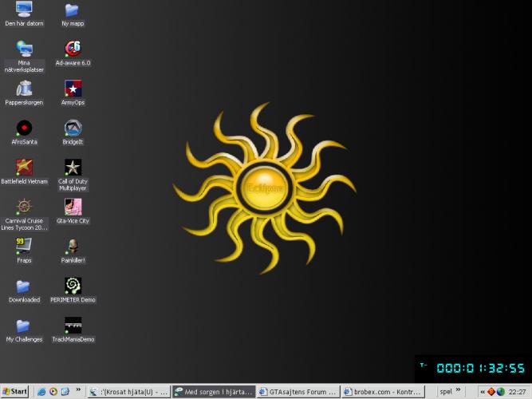Open the BridgeIt desktop shortcut
Image resolution: width=532 pixels, height=399 pixels.
(x=73, y=128)
